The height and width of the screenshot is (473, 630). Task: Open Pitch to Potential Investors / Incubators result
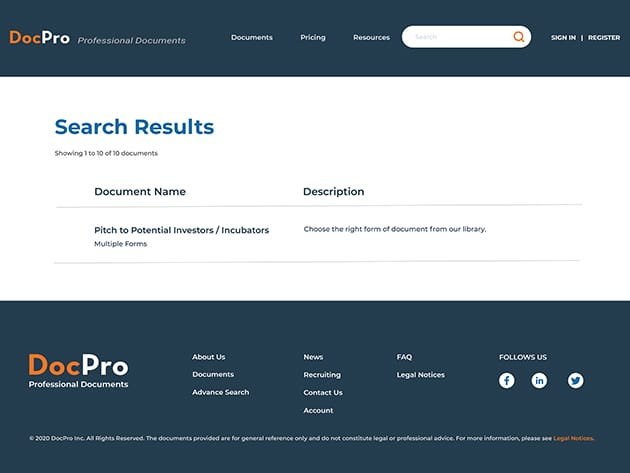tap(181, 230)
